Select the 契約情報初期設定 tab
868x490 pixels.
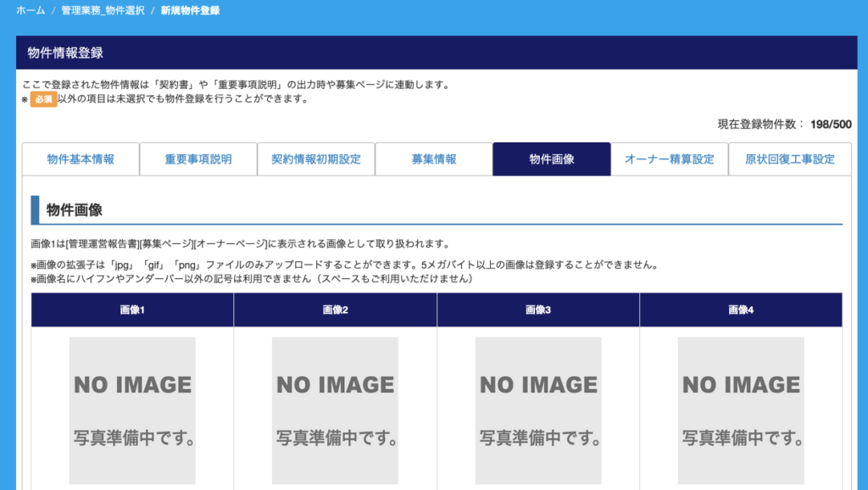click(316, 159)
